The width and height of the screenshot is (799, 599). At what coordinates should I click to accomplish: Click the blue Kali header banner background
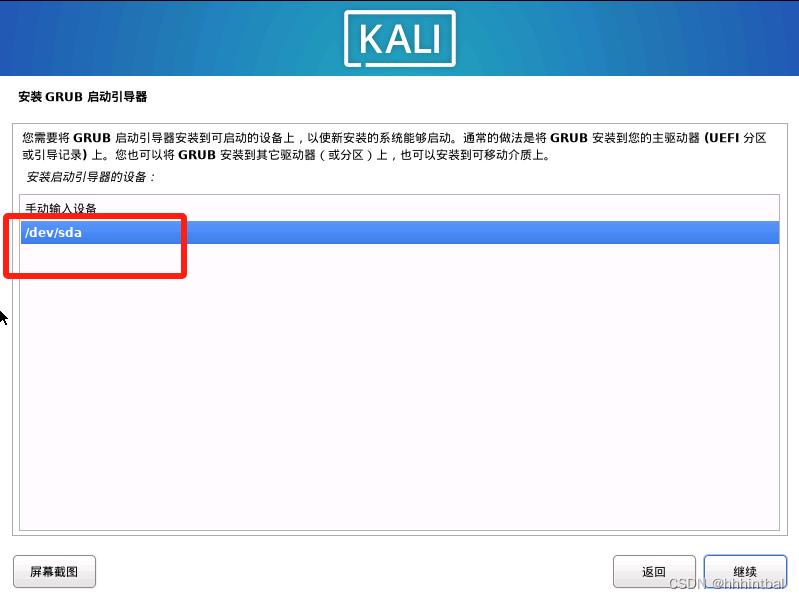tap(168, 38)
